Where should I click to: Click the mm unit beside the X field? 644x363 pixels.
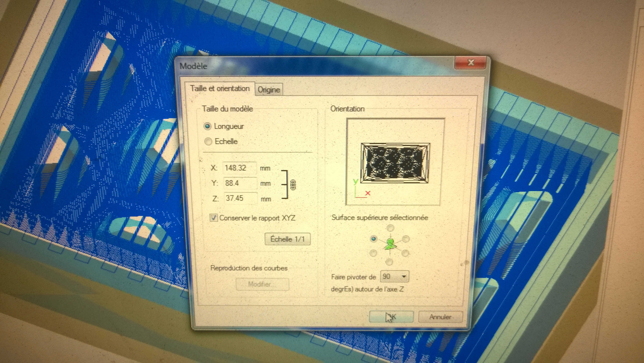pyautogui.click(x=265, y=168)
